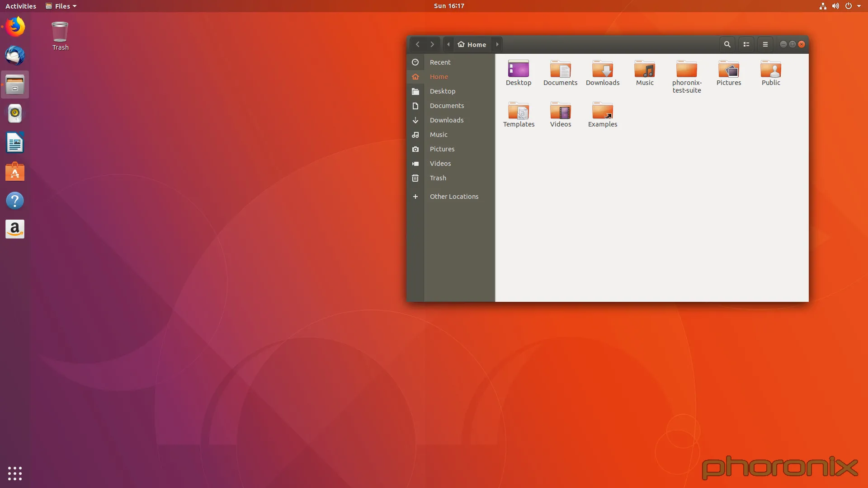Open Firefox from the dock
Viewport: 868px width, 488px height.
tap(15, 27)
